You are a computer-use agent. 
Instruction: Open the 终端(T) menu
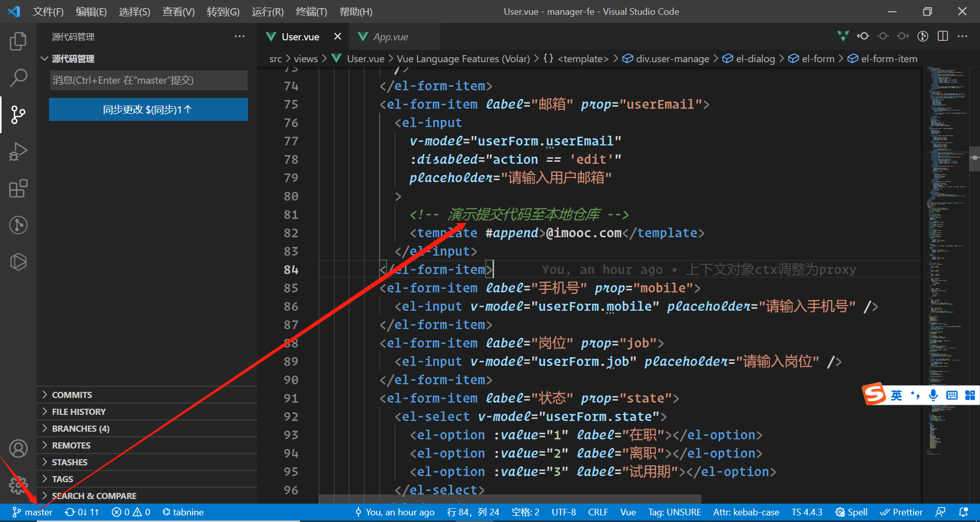[x=311, y=12]
